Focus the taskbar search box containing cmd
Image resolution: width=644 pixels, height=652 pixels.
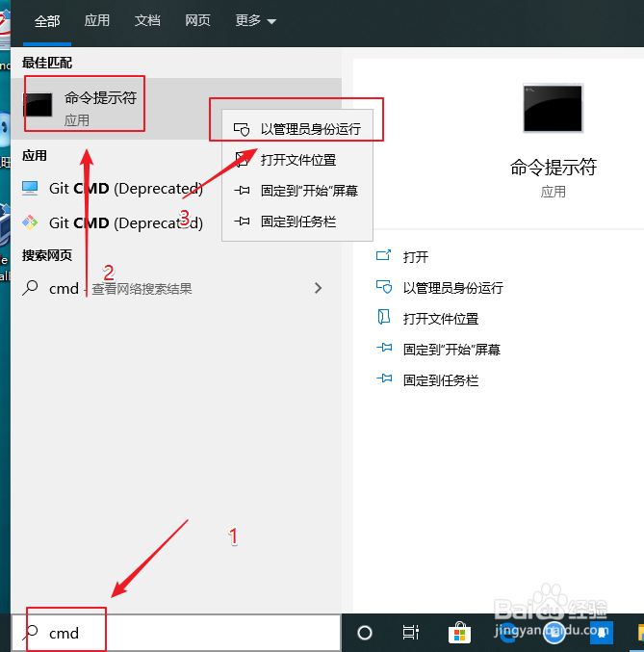pos(176,633)
